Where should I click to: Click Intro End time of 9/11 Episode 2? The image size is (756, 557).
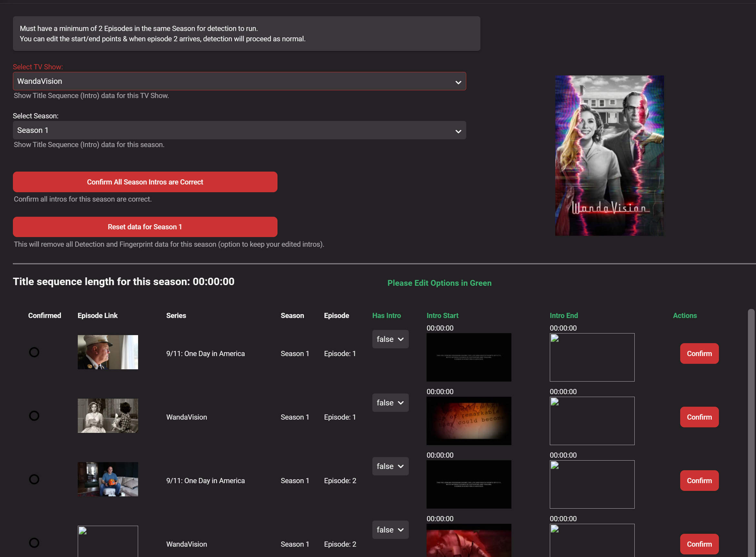tap(563, 455)
